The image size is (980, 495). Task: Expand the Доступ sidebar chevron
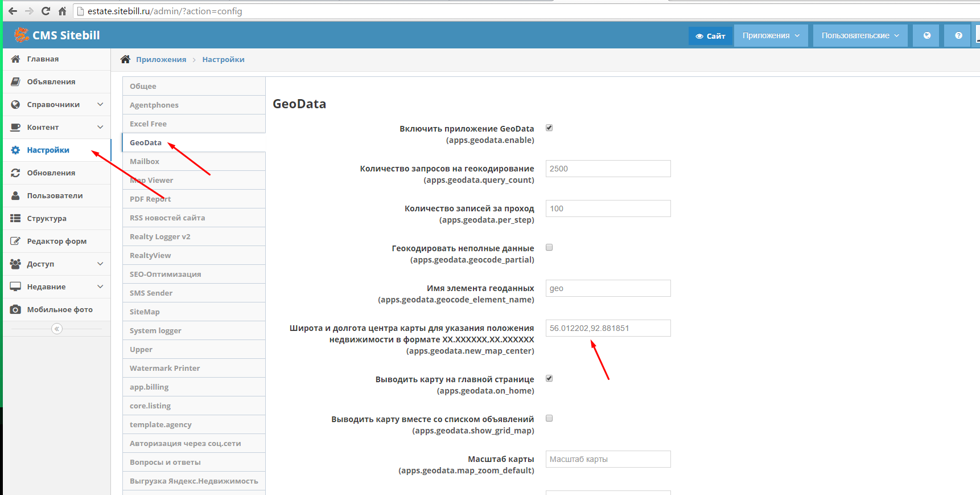tap(100, 264)
